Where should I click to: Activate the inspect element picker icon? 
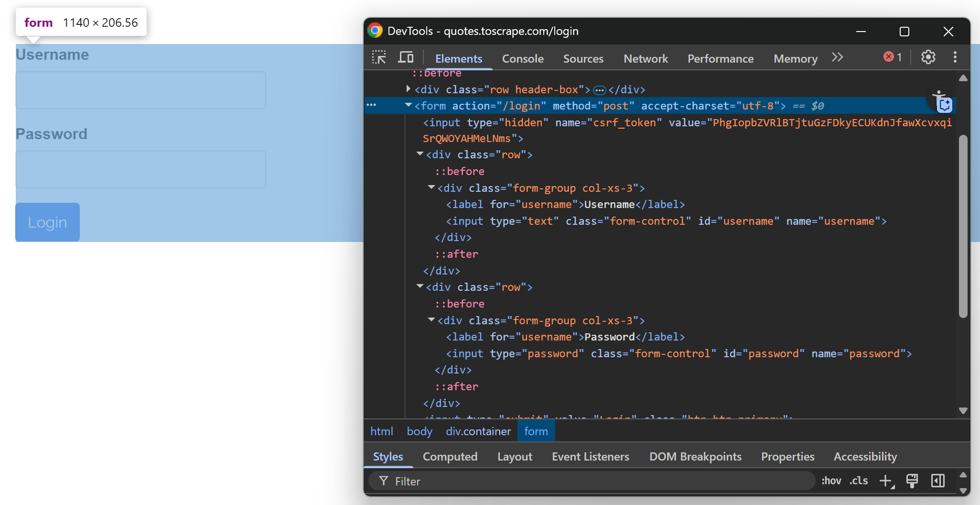[379, 57]
